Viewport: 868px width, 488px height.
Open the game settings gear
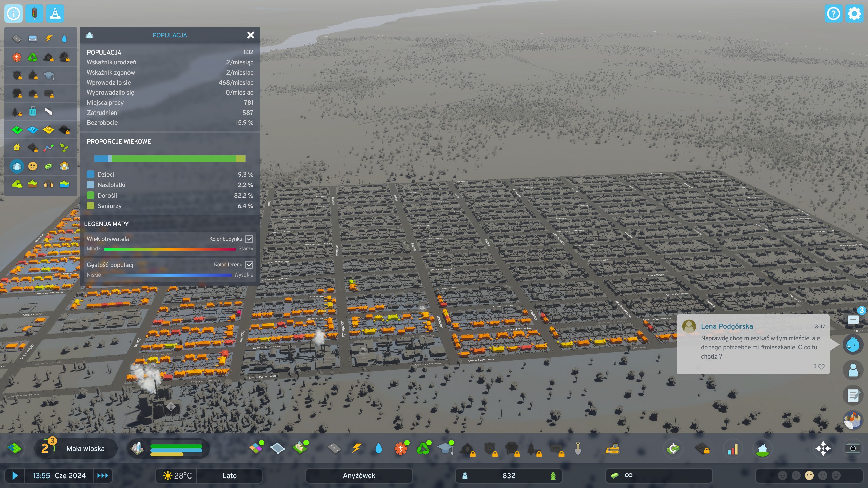point(854,14)
